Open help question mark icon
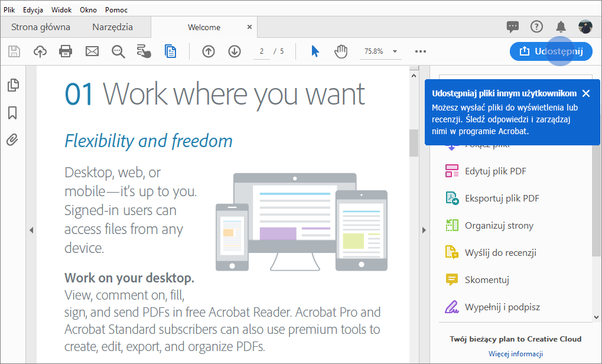This screenshot has height=364, width=602. click(537, 27)
